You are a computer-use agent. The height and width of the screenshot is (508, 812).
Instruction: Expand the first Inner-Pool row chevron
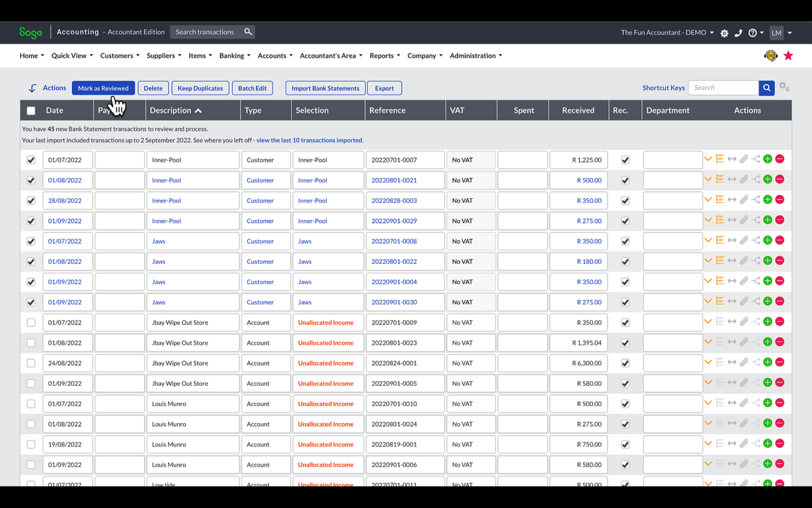(708, 158)
